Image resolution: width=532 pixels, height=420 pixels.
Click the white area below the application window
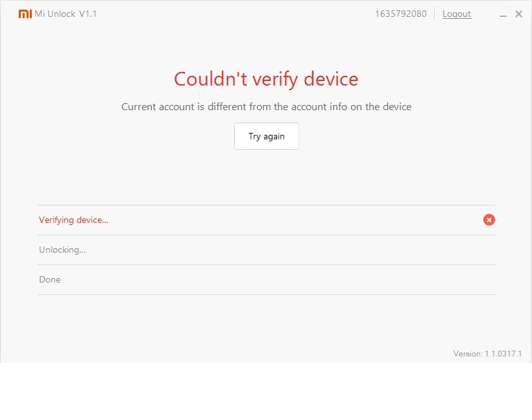click(x=266, y=391)
